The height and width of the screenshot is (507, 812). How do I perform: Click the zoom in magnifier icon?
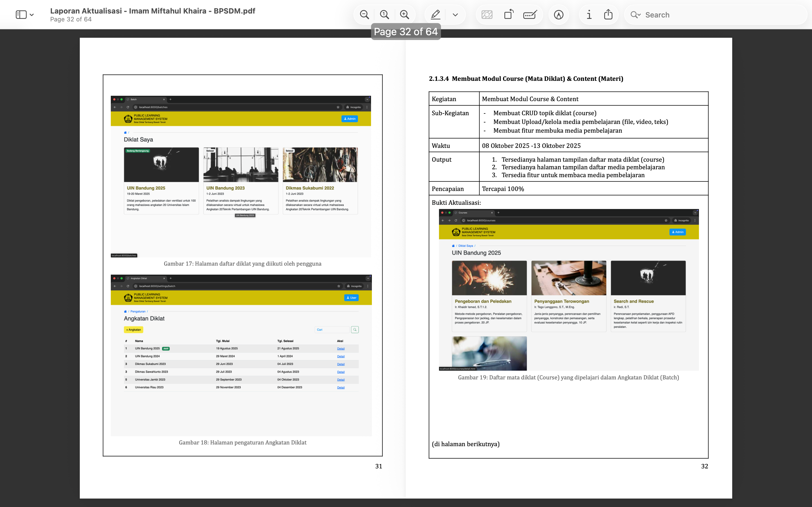click(404, 15)
